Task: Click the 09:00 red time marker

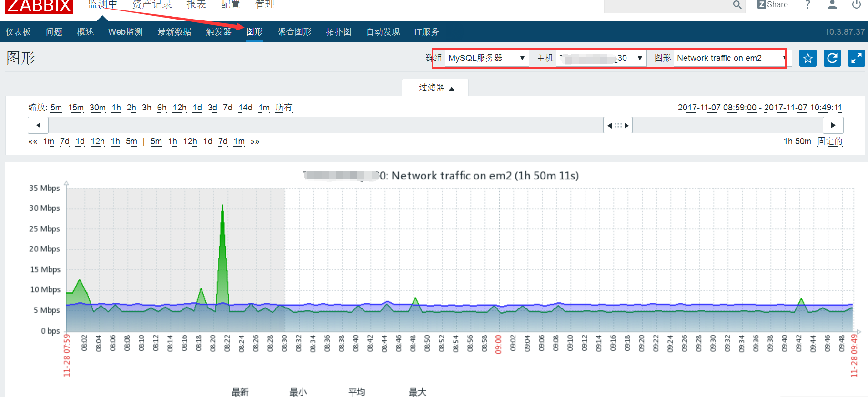Action: click(x=498, y=344)
